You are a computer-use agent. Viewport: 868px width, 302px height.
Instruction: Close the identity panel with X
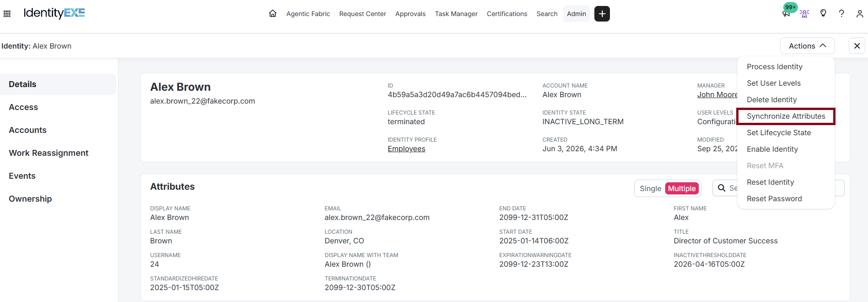(857, 46)
